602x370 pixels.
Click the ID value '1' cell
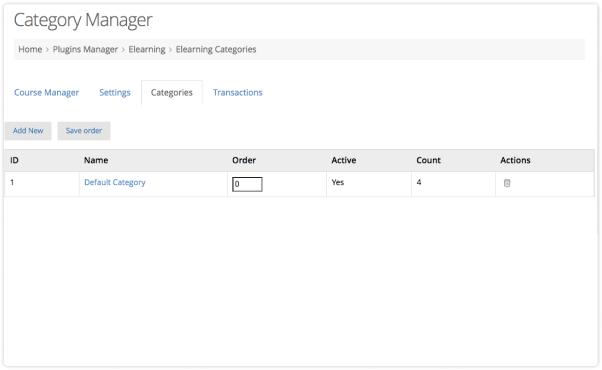point(12,182)
